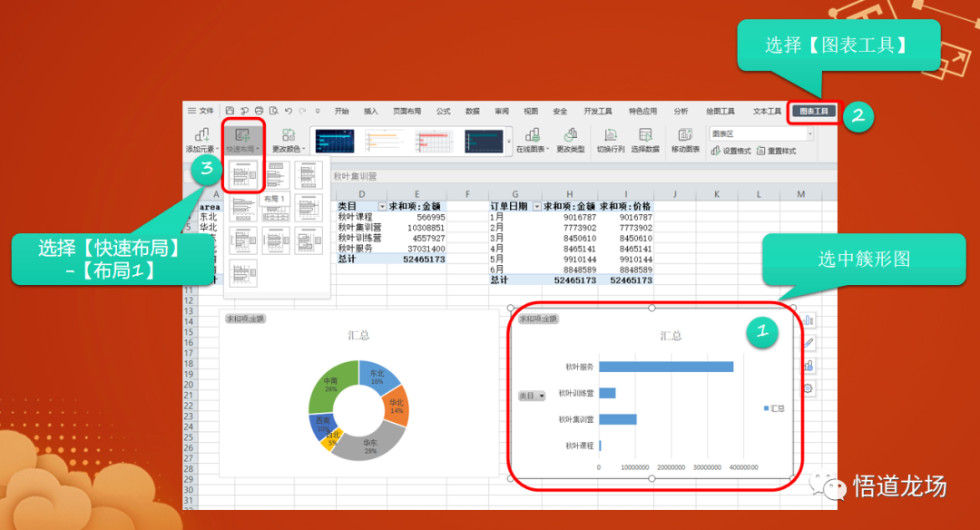Open the 文件 (File) menu
The height and width of the screenshot is (530, 980).
click(x=201, y=111)
